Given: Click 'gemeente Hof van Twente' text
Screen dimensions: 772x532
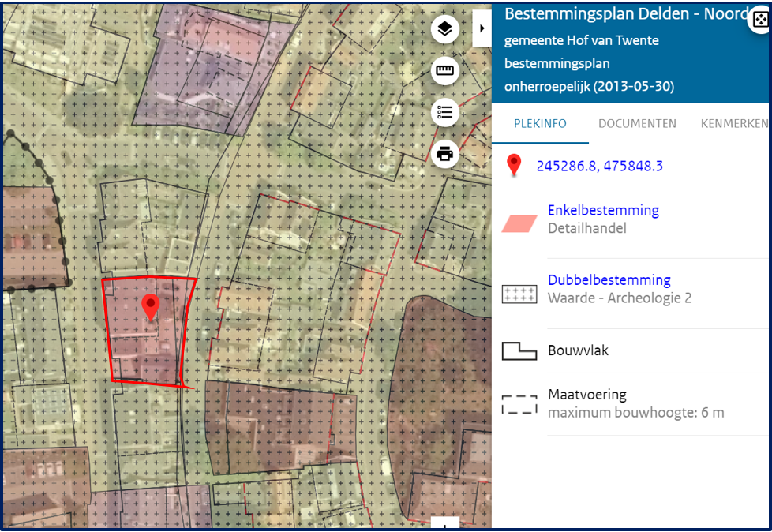Looking at the screenshot, I should tap(582, 40).
